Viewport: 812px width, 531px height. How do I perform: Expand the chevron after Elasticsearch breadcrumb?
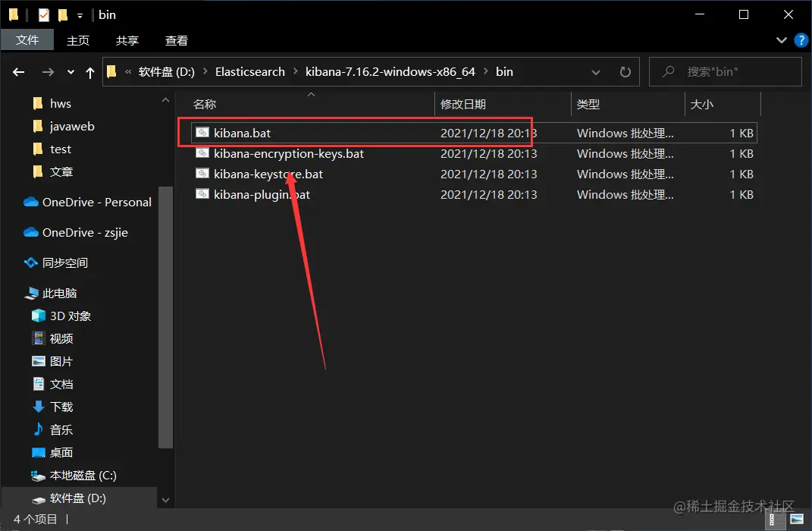click(295, 71)
